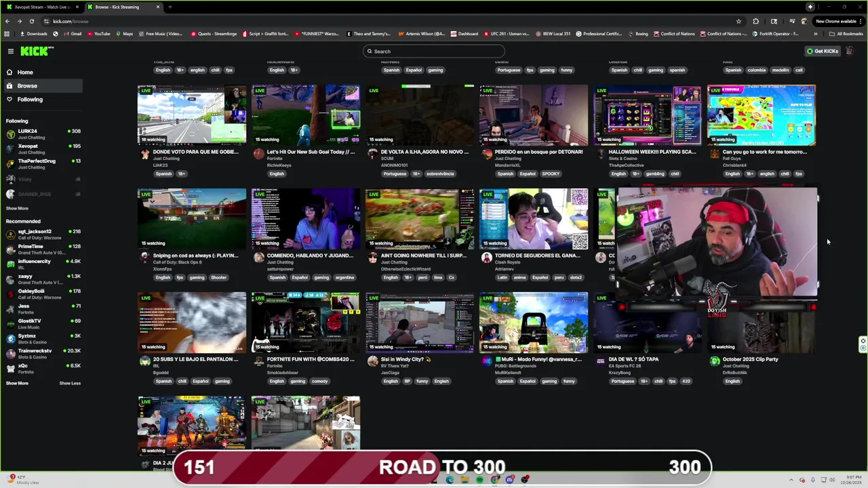Click SPOOKY tag on PERDIDO stream

point(551,174)
